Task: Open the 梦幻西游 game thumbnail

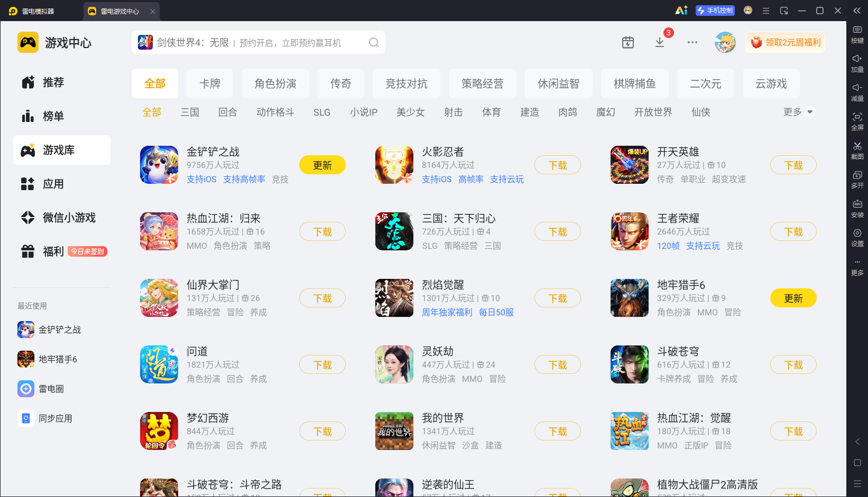Action: pyautogui.click(x=159, y=431)
